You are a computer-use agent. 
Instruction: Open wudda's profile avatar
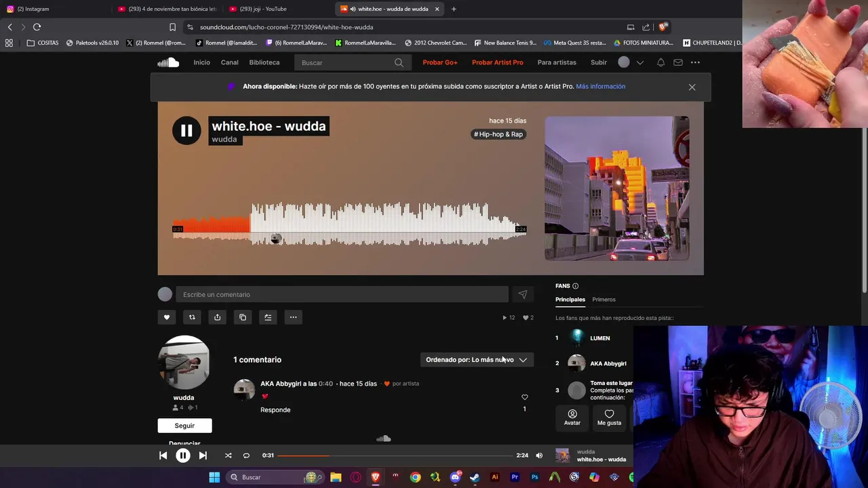[184, 363]
